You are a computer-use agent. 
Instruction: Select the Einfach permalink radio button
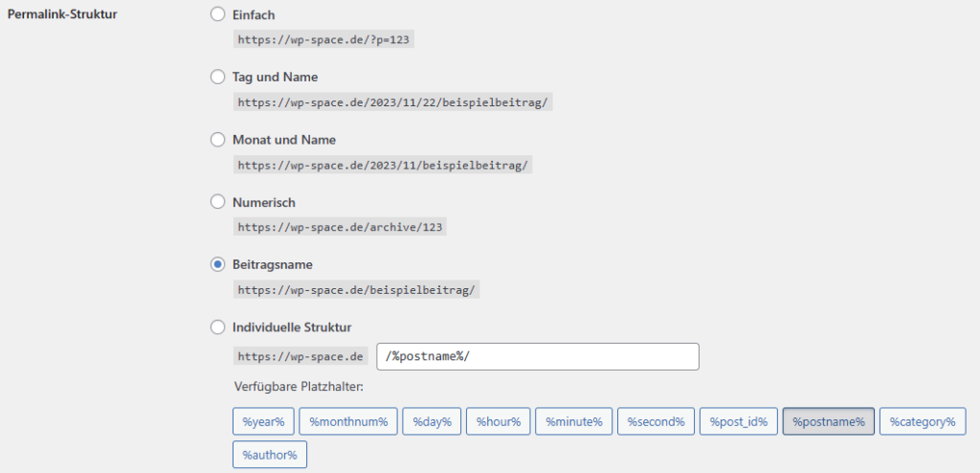pos(217,14)
